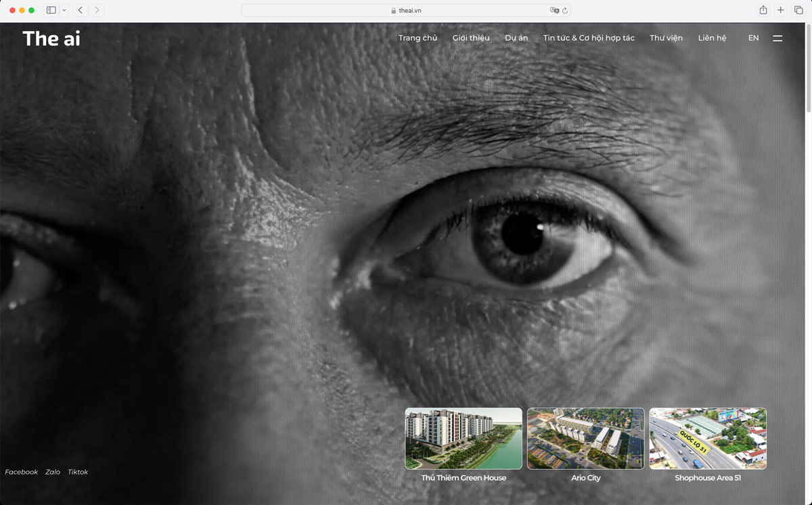Go to Giới thiệu page

[x=471, y=38]
